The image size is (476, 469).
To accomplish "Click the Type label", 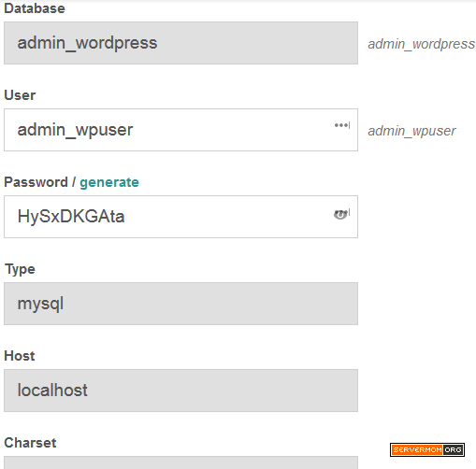I will click(x=20, y=269).
